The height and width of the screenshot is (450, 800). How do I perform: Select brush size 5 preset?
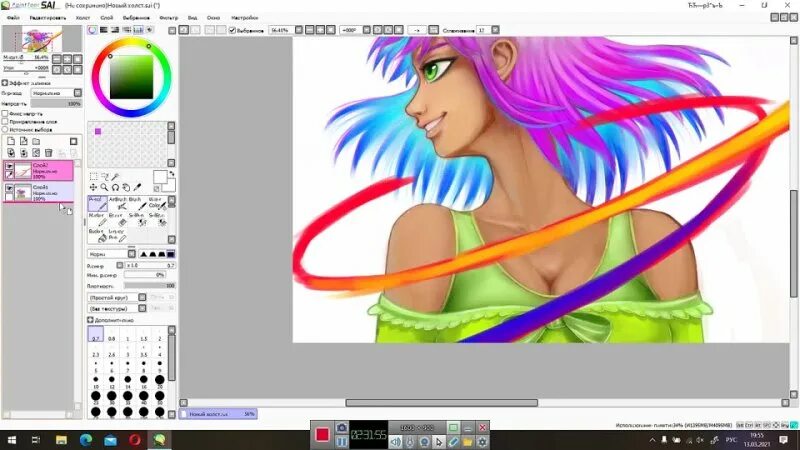(95, 367)
